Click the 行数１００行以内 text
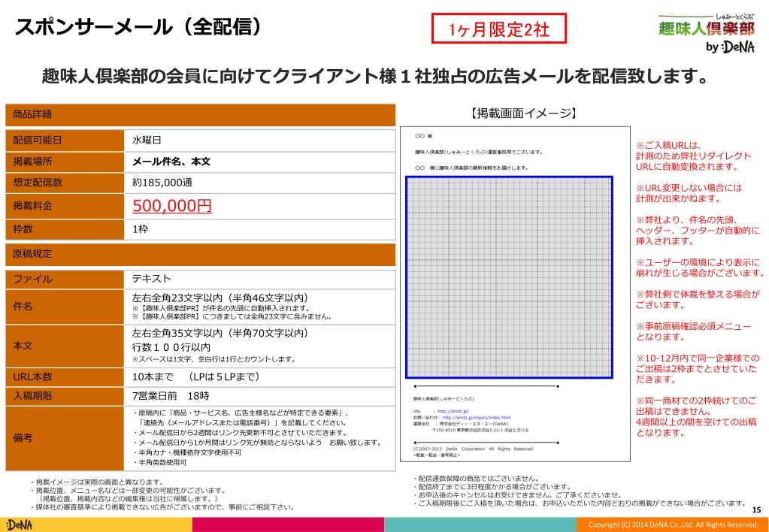This screenshot has height=532, width=769. [171, 347]
